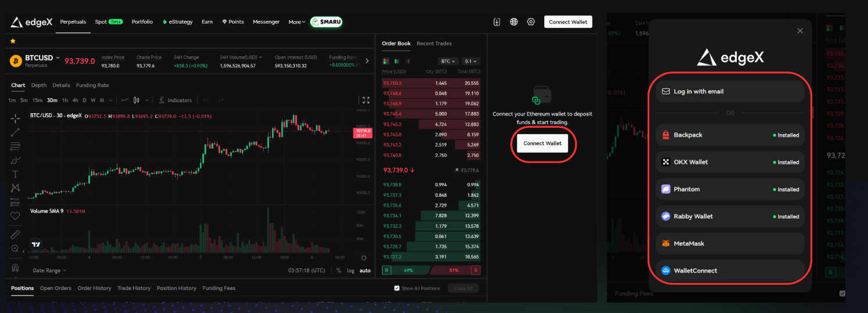The width and height of the screenshot is (868, 313).
Task: Select the trend line drawing tool
Action: [x=15, y=132]
